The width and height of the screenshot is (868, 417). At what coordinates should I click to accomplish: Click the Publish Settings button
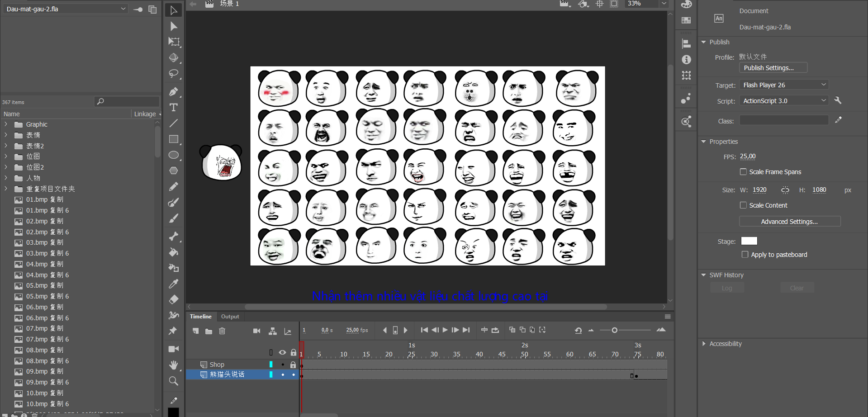click(773, 68)
